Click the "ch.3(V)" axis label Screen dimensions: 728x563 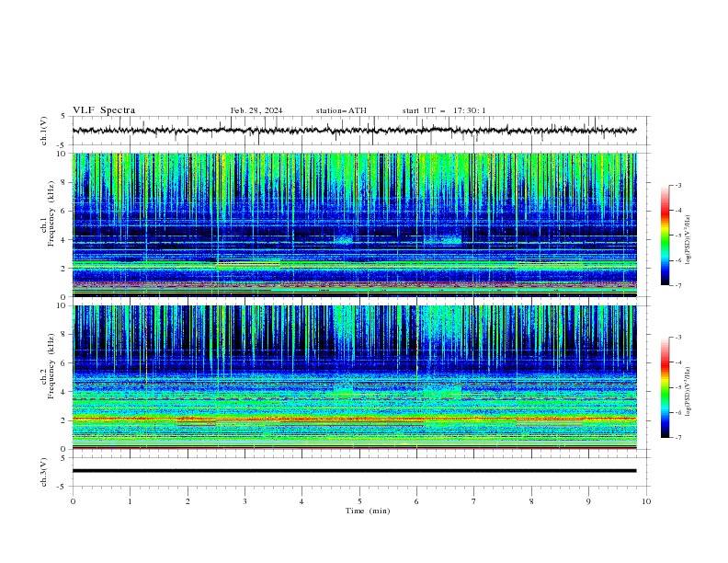coord(44,472)
